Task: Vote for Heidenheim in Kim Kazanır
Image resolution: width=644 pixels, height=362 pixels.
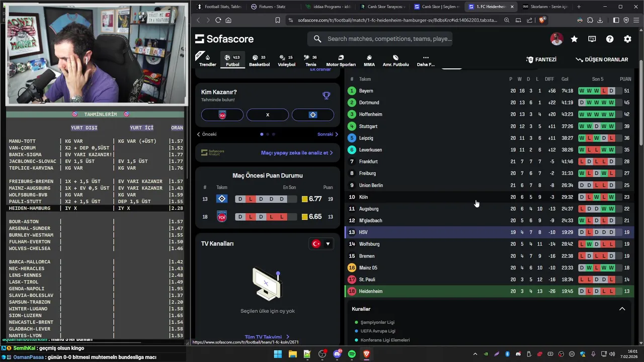Action: (222, 115)
